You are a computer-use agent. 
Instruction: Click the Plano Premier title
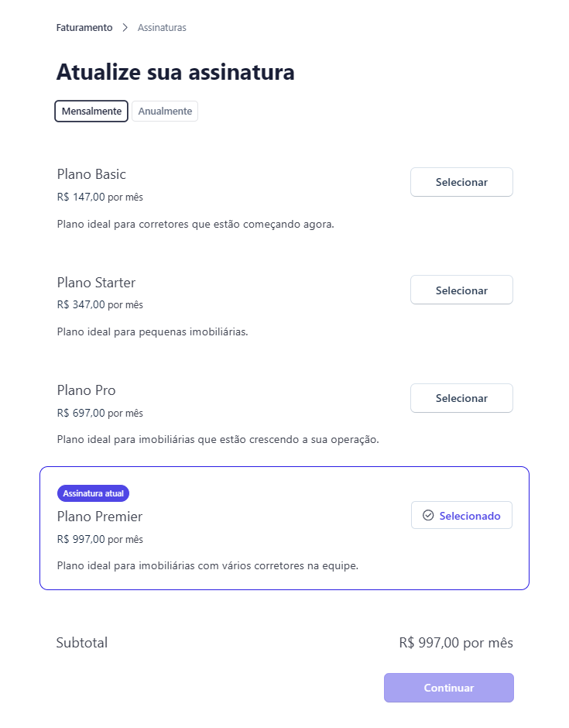[x=100, y=517]
